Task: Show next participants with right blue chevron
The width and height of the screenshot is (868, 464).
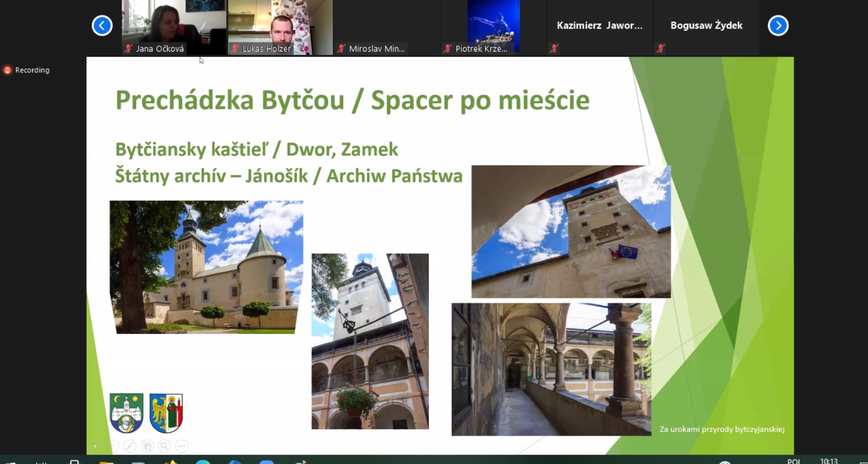Action: tap(777, 26)
